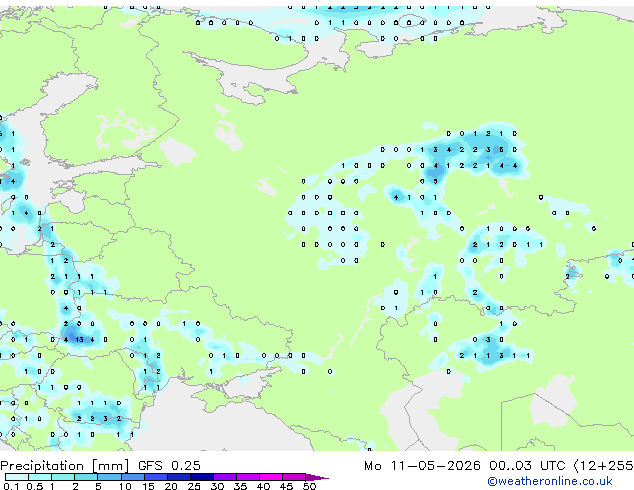The height and width of the screenshot is (490, 634).
Task: Click the '40' legend scale label
Action: [x=263, y=486]
